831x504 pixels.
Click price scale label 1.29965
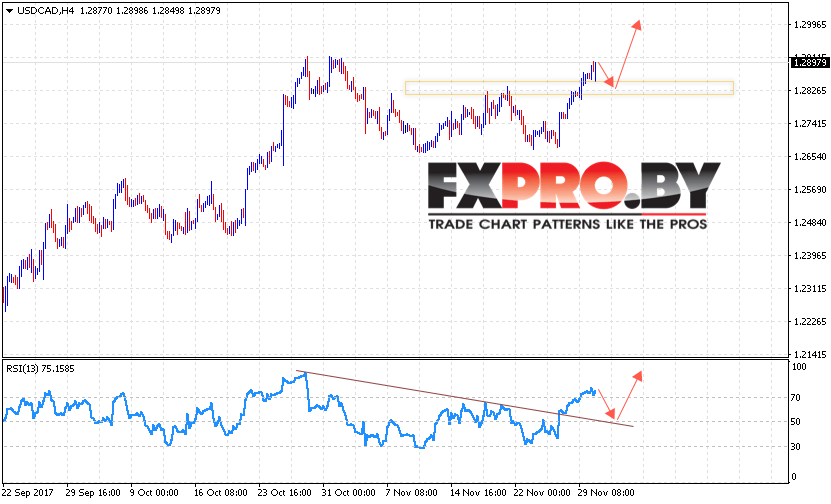tap(810, 24)
